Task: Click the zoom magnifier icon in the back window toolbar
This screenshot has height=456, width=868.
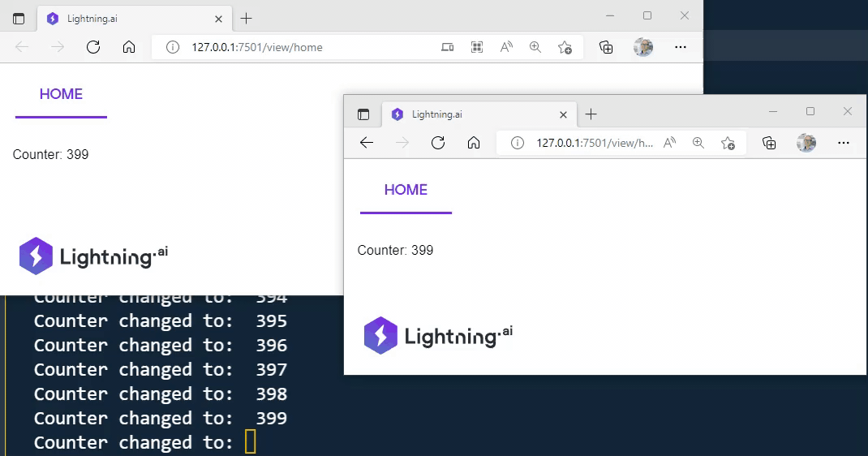Action: click(535, 47)
